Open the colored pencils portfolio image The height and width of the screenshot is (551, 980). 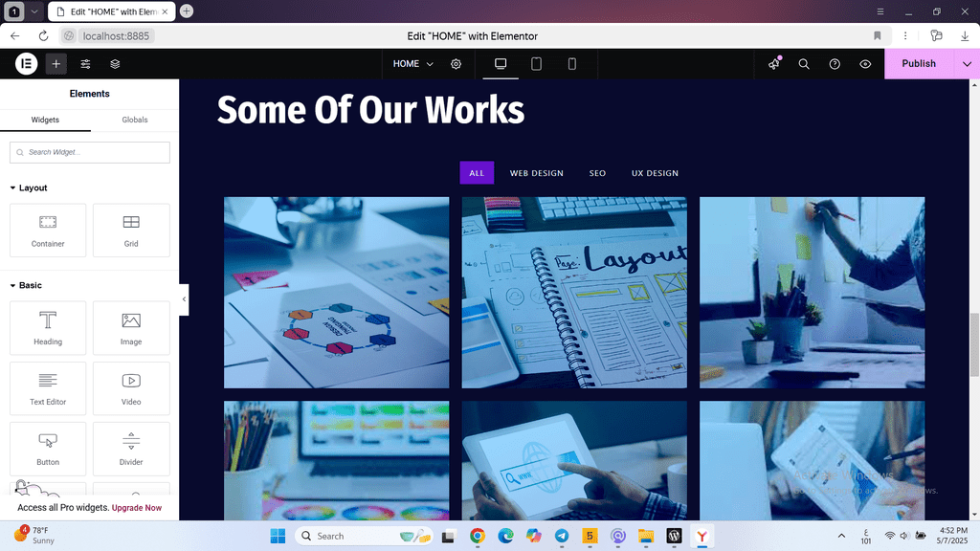[x=336, y=460]
